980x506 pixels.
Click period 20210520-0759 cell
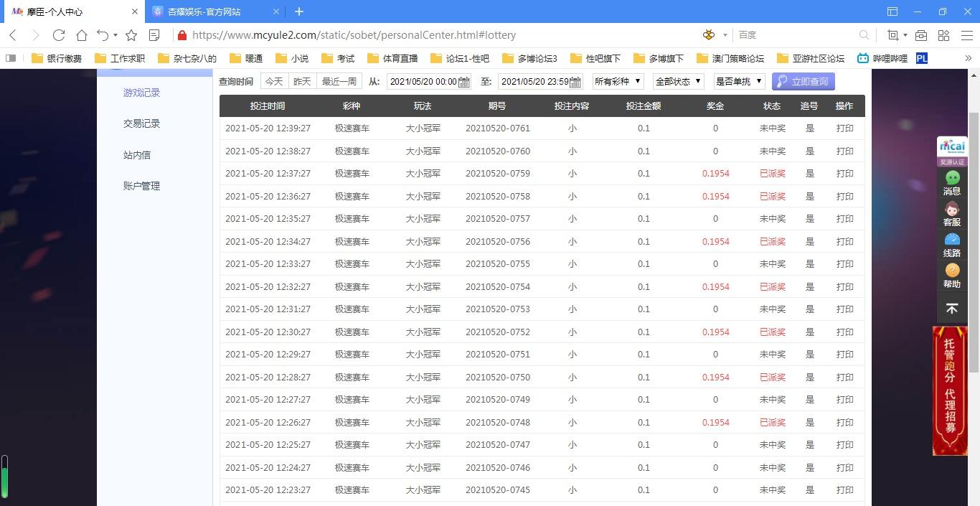point(498,174)
